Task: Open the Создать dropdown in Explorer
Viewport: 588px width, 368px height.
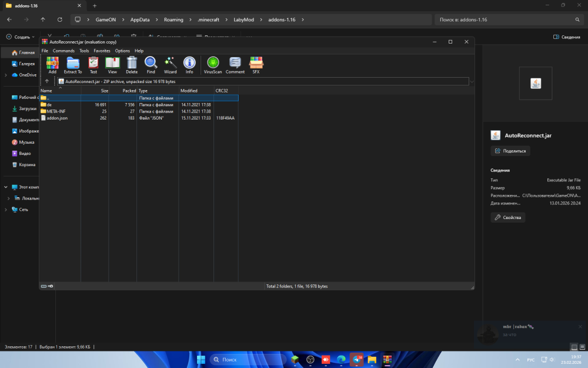Action: coord(21,37)
